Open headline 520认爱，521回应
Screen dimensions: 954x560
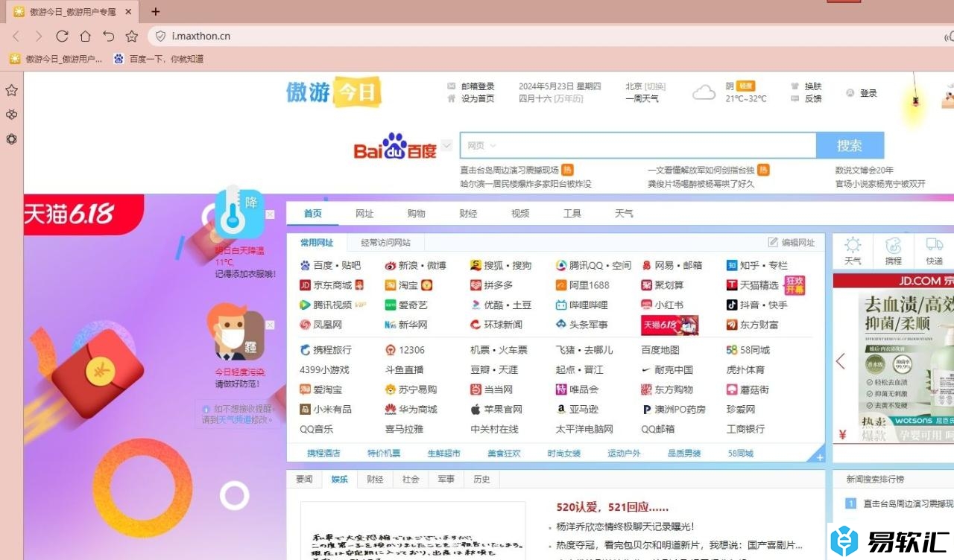(x=613, y=507)
